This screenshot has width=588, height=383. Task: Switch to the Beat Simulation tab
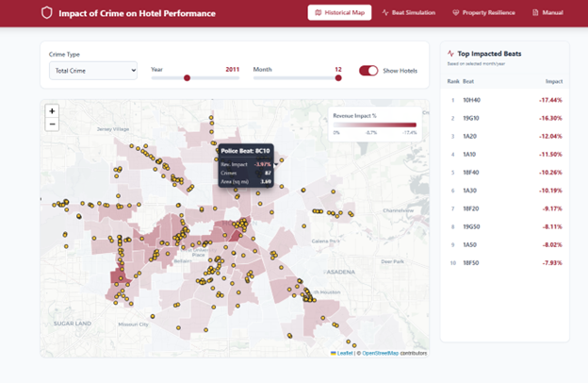[409, 13]
